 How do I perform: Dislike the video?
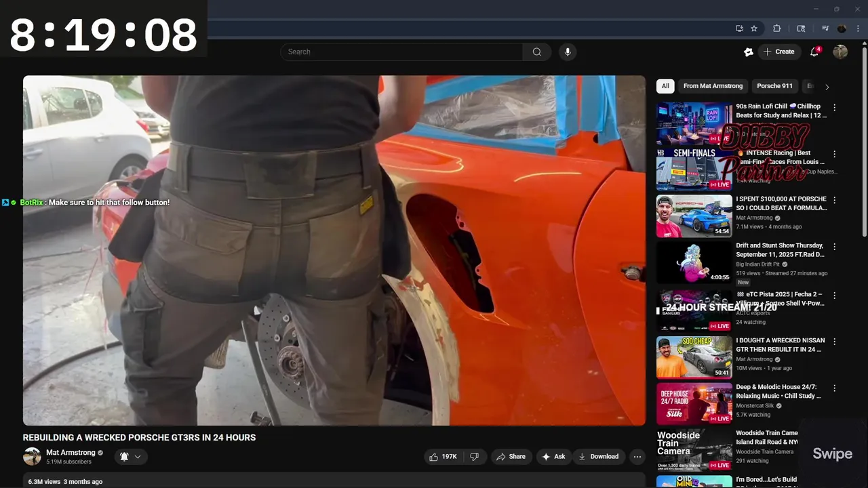pyautogui.click(x=475, y=457)
